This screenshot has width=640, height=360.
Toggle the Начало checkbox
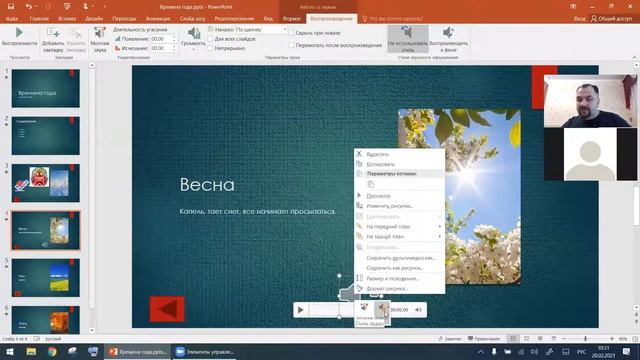[x=211, y=29]
